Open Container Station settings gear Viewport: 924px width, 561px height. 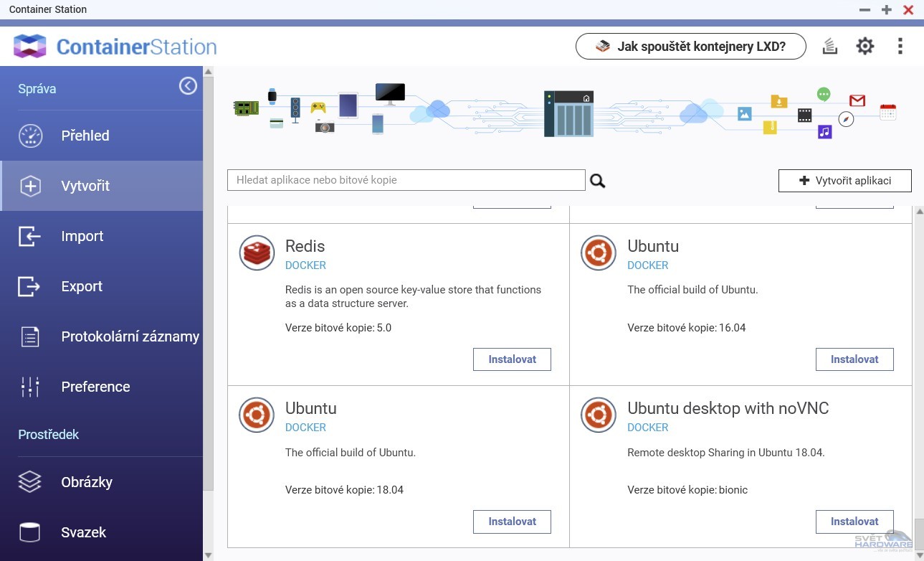(x=865, y=46)
